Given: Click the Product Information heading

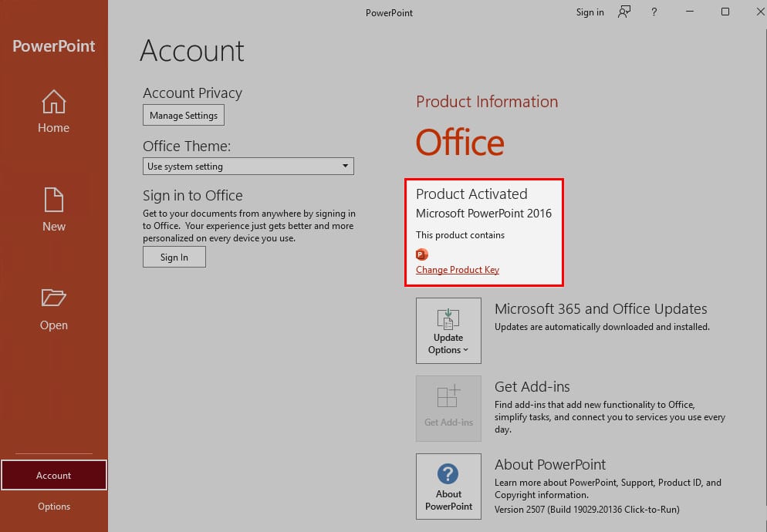Looking at the screenshot, I should point(487,102).
